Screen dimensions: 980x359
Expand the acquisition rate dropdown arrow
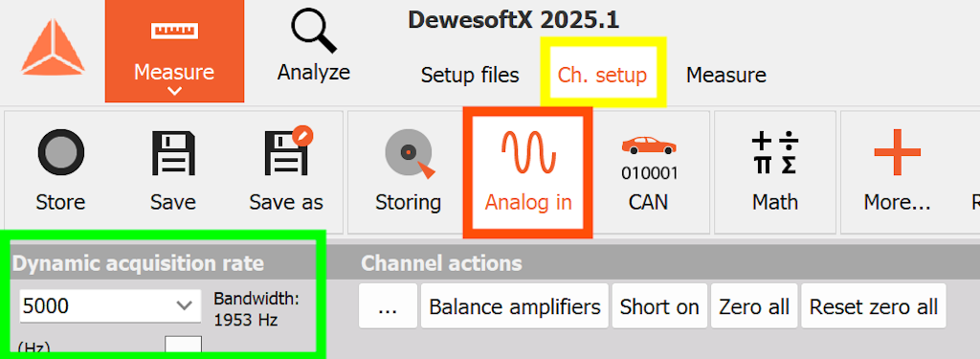(184, 305)
